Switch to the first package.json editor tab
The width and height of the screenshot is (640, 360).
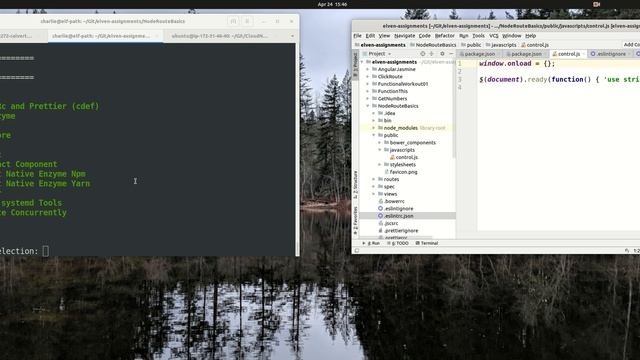coord(479,54)
